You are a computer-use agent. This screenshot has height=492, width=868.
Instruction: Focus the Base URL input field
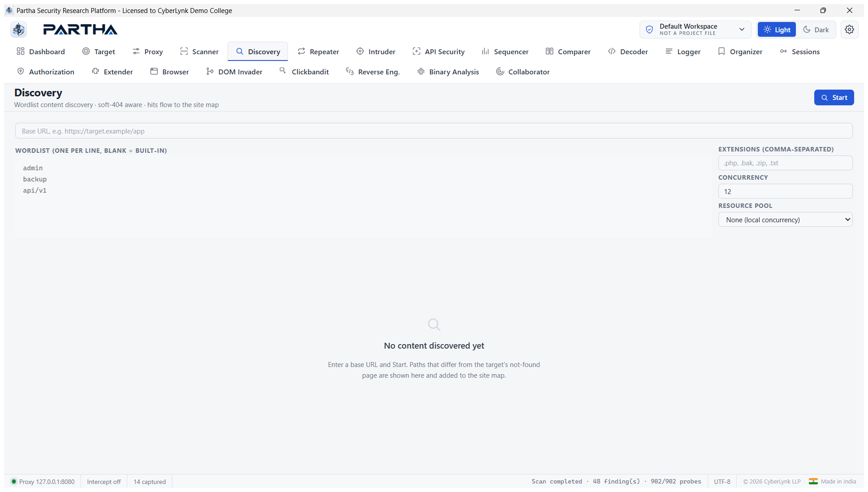click(x=434, y=131)
